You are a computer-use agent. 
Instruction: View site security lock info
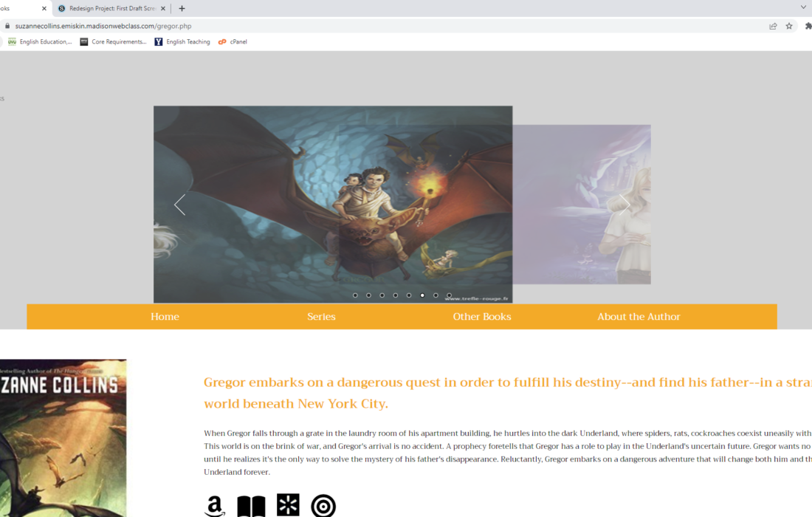tap(7, 26)
